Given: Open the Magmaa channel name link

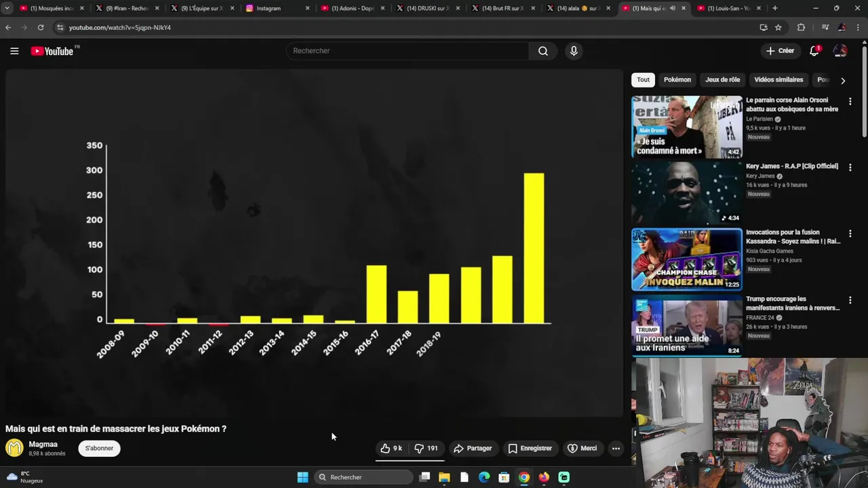Looking at the screenshot, I should point(43,444).
